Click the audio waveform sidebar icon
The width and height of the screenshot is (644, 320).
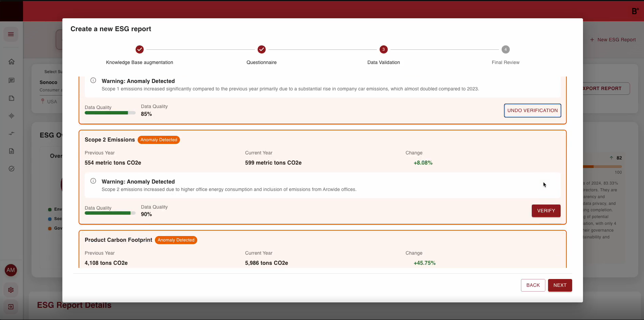[x=12, y=116]
